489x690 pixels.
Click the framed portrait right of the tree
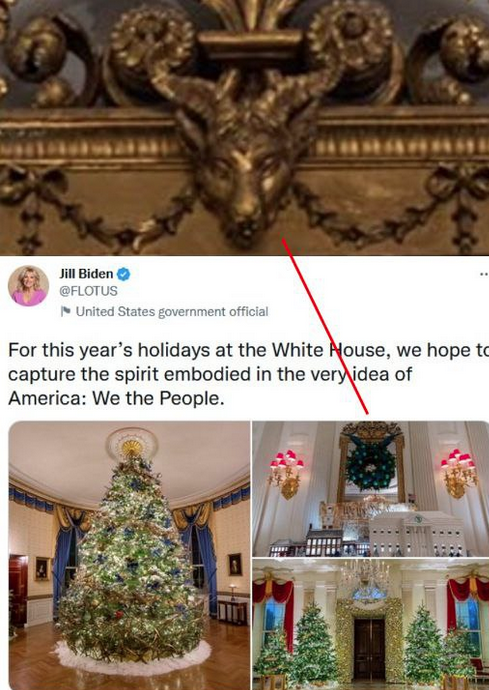[x=235, y=564]
